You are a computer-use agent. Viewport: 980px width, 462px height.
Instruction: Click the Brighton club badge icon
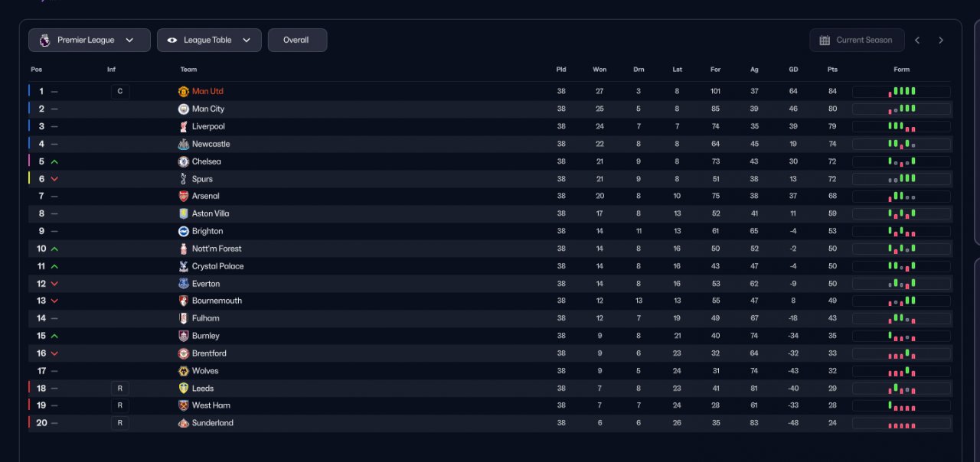pyautogui.click(x=183, y=232)
